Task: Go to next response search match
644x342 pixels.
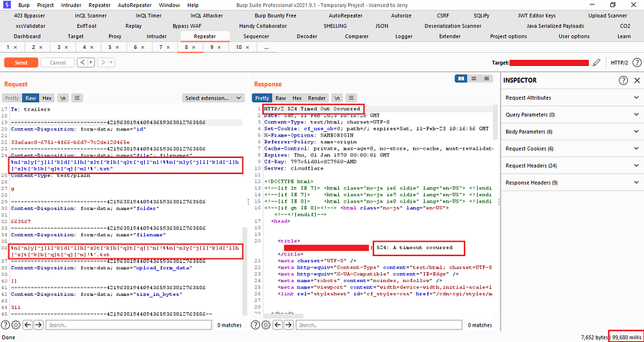Action: 290,325
